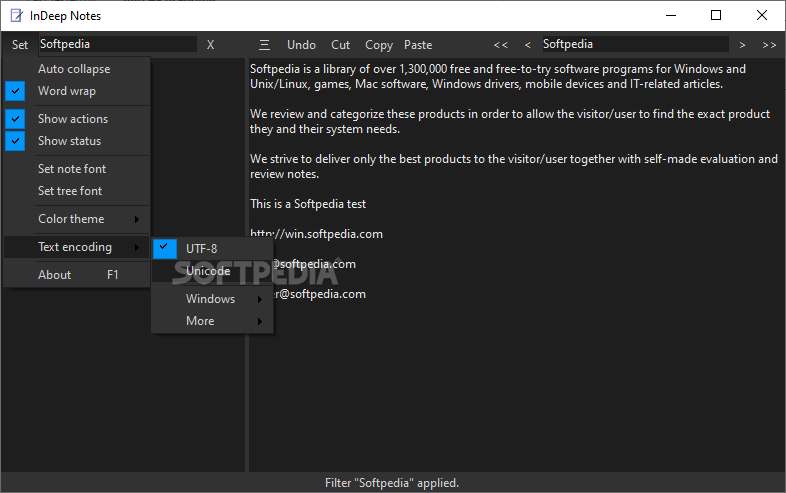Screen dimensions: 786x493
Task: Expand the Color theme submenu
Action: pyautogui.click(x=77, y=219)
